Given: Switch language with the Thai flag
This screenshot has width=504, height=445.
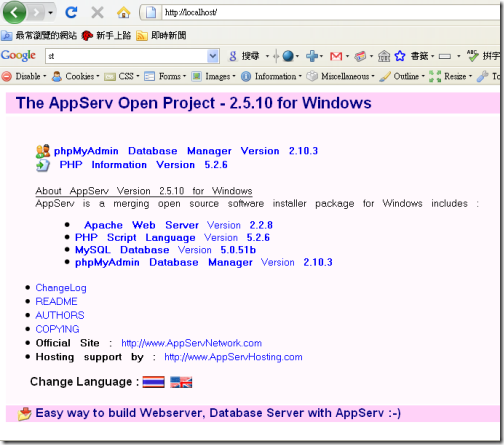Looking at the screenshot, I should coord(153,382).
